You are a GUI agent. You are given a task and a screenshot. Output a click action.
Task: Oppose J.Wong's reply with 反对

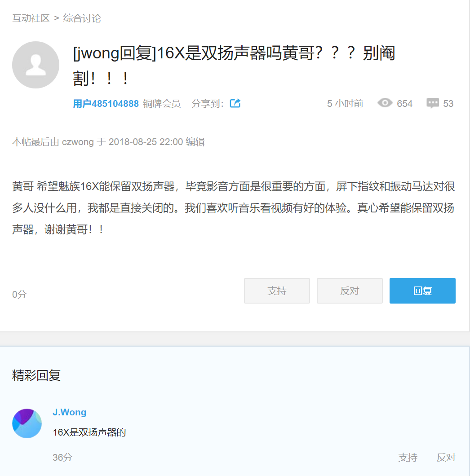point(446,457)
